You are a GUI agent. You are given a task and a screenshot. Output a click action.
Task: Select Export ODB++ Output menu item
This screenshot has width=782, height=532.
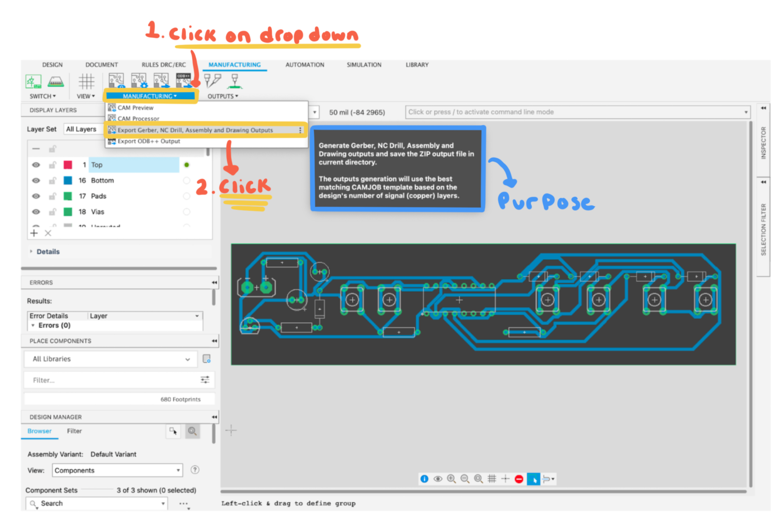[x=149, y=141]
